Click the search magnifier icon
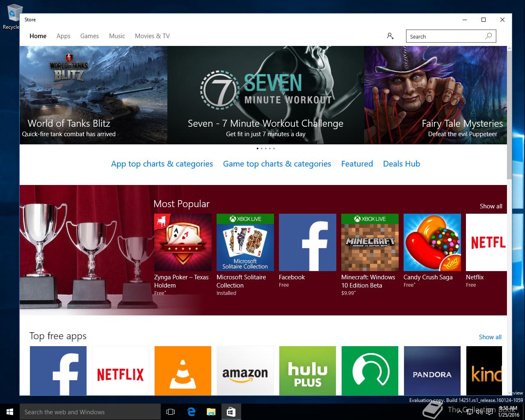The image size is (525, 420). tap(488, 36)
